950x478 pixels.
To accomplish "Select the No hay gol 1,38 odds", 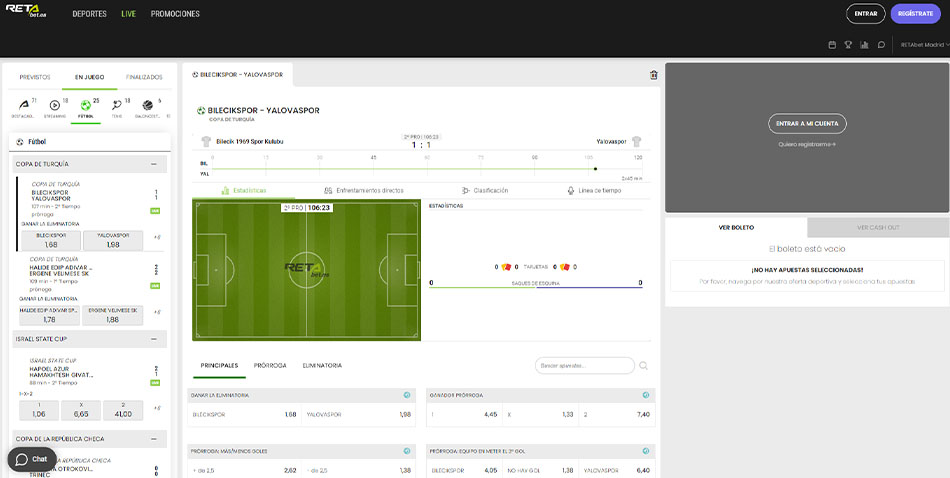I will tap(542, 470).
